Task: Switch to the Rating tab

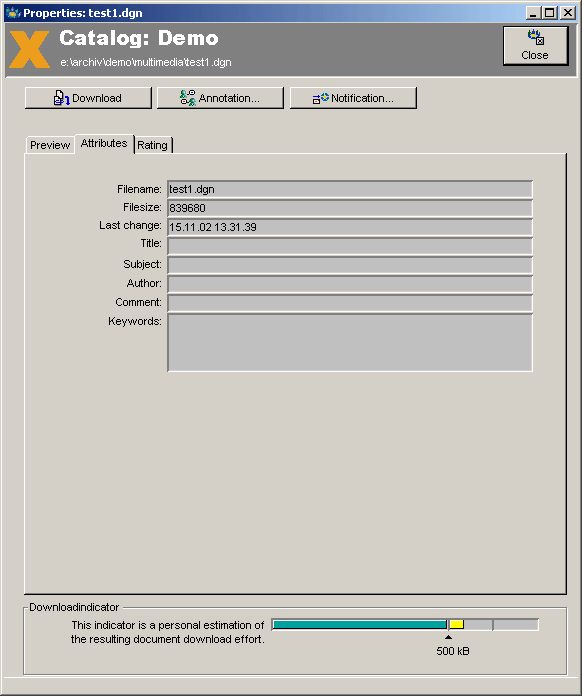Action: 153,145
